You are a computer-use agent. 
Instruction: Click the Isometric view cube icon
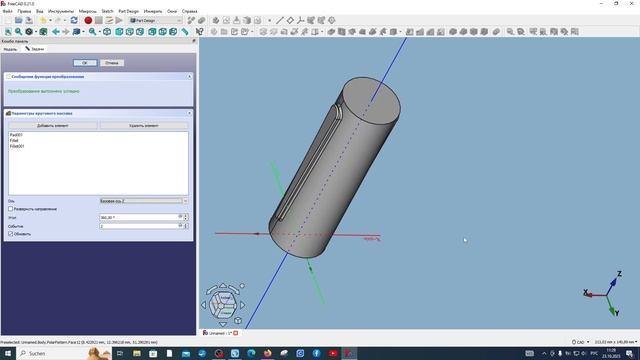click(107, 32)
